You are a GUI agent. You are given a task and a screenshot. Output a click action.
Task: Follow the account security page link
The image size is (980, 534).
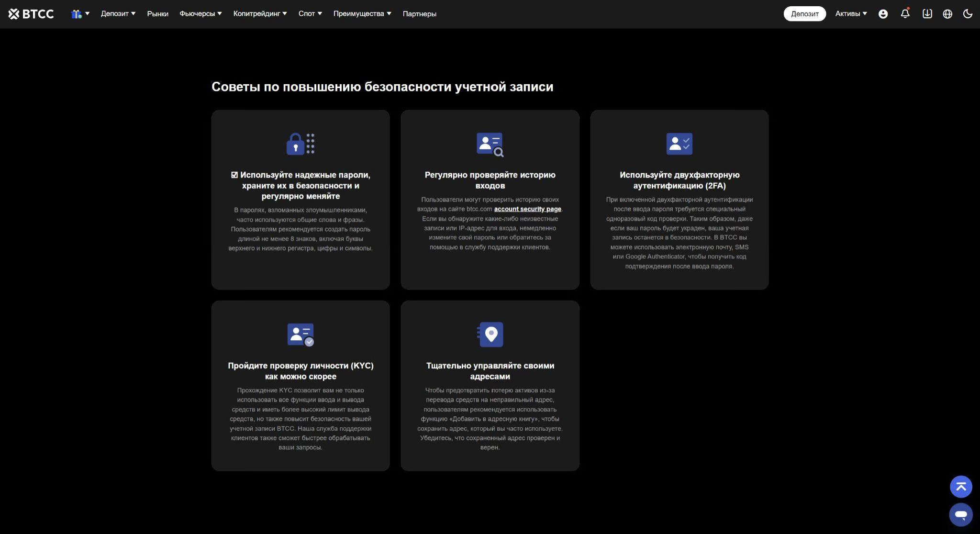[x=527, y=209]
